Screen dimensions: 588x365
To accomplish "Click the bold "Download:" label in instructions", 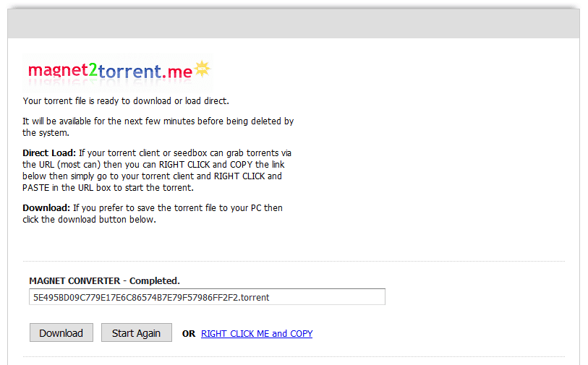I will point(46,208).
